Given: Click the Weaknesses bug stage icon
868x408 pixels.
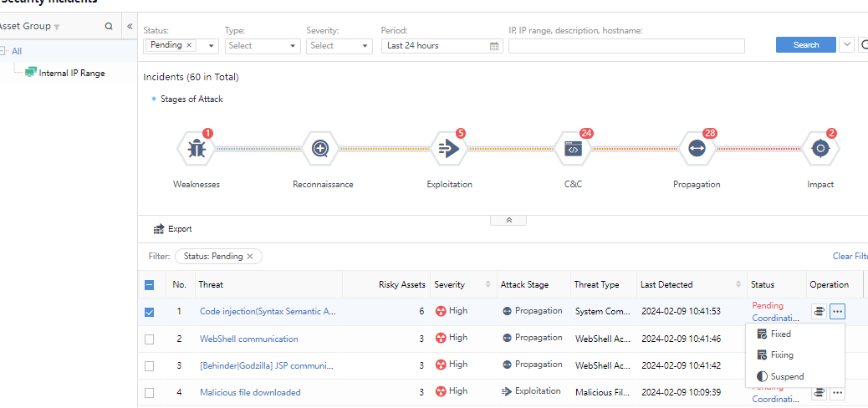Looking at the screenshot, I should pyautogui.click(x=197, y=149).
